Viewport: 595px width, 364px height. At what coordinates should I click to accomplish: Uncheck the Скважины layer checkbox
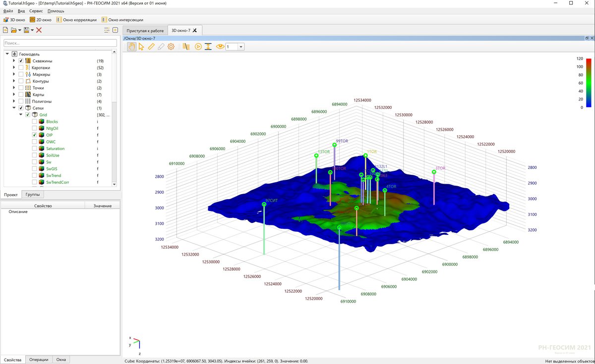coord(20,60)
